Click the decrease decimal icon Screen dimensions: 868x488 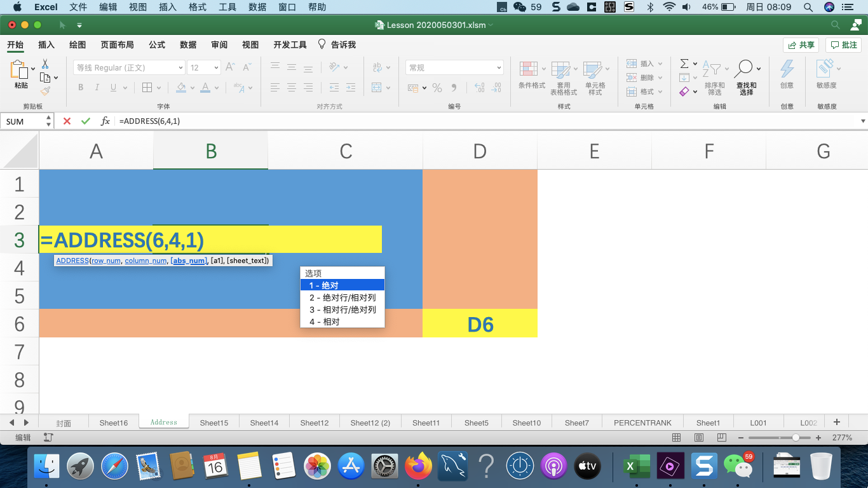[496, 88]
